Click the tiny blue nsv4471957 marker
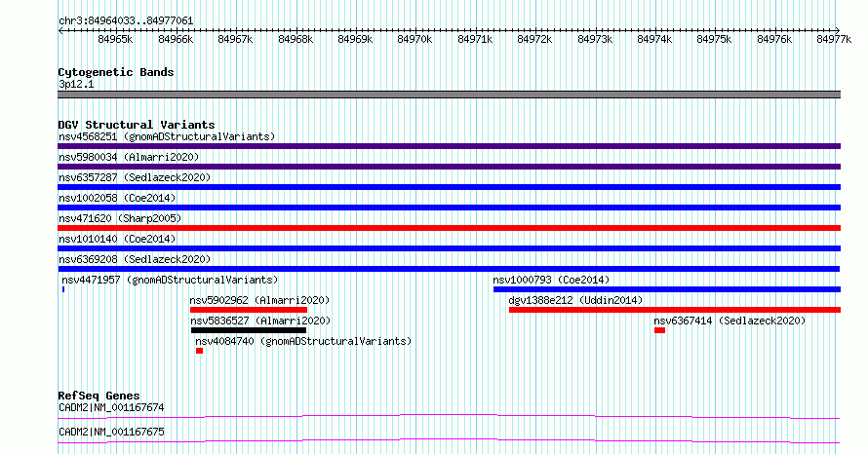This screenshot has width=868, height=454. coord(63,289)
